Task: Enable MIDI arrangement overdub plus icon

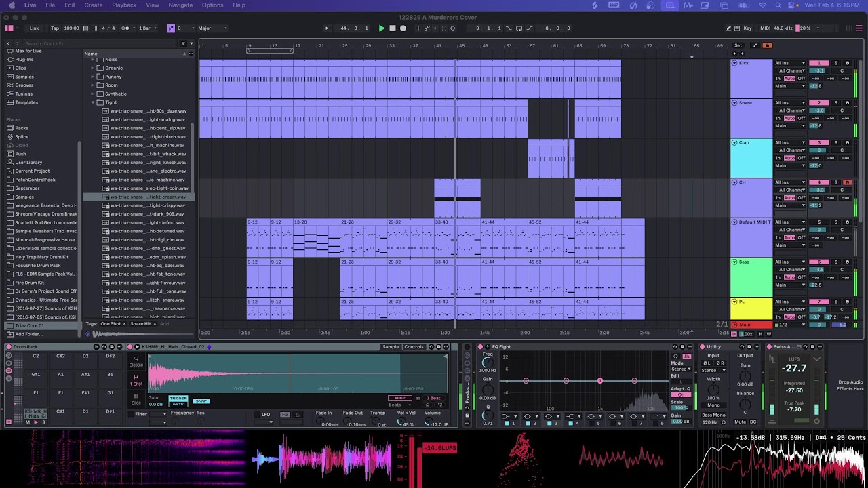Action: click(x=418, y=28)
